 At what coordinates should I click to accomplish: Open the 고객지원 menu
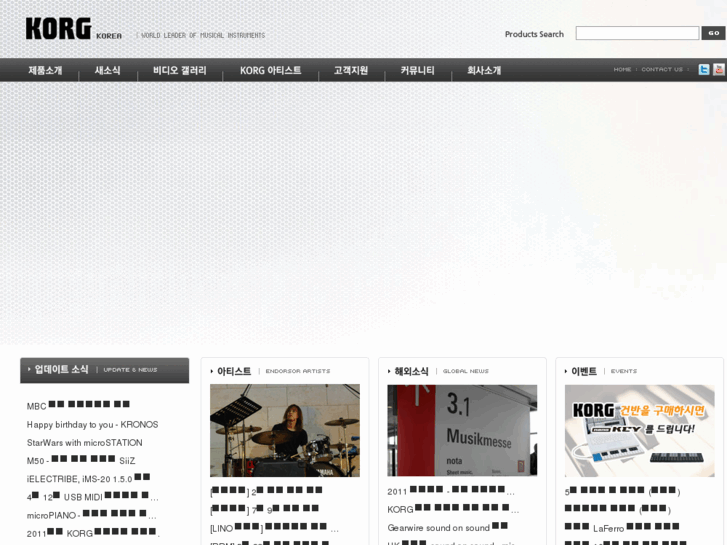click(351, 71)
